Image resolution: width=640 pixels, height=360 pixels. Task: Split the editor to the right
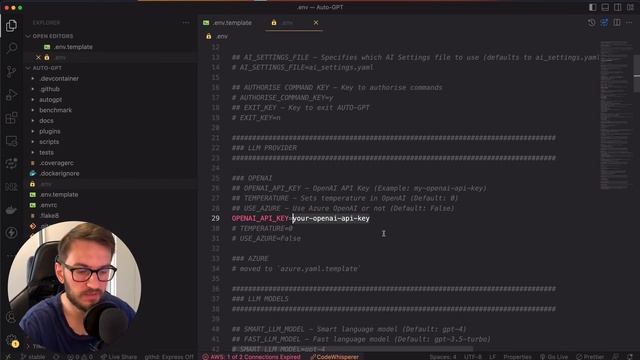(617, 23)
